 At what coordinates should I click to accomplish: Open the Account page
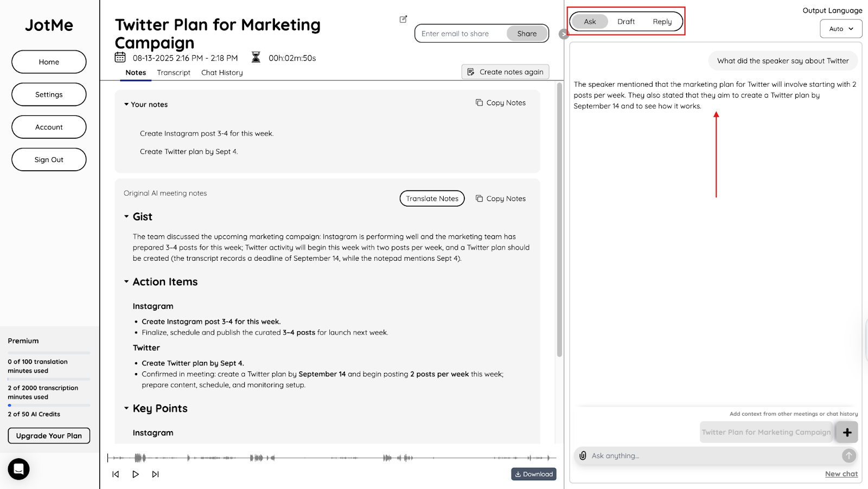49,127
